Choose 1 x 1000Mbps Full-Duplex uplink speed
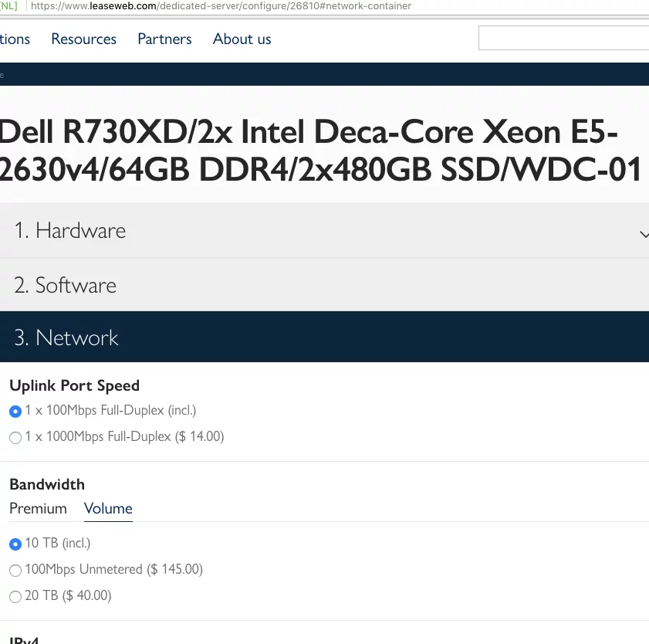Viewport: 649px width, 644px height. tap(15, 438)
